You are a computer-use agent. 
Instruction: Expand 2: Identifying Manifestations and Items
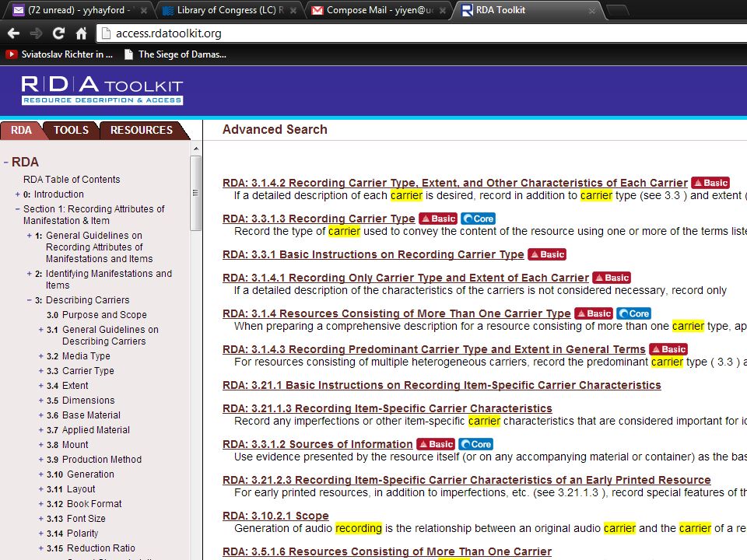coord(29,274)
